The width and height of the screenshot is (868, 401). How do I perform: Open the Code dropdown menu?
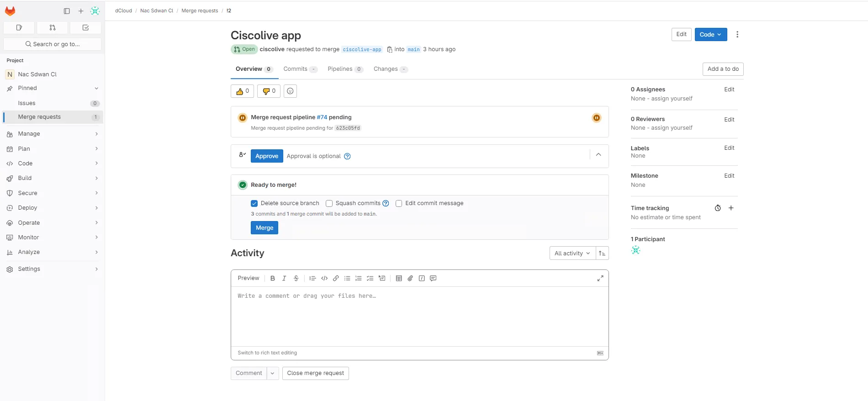pyautogui.click(x=710, y=34)
